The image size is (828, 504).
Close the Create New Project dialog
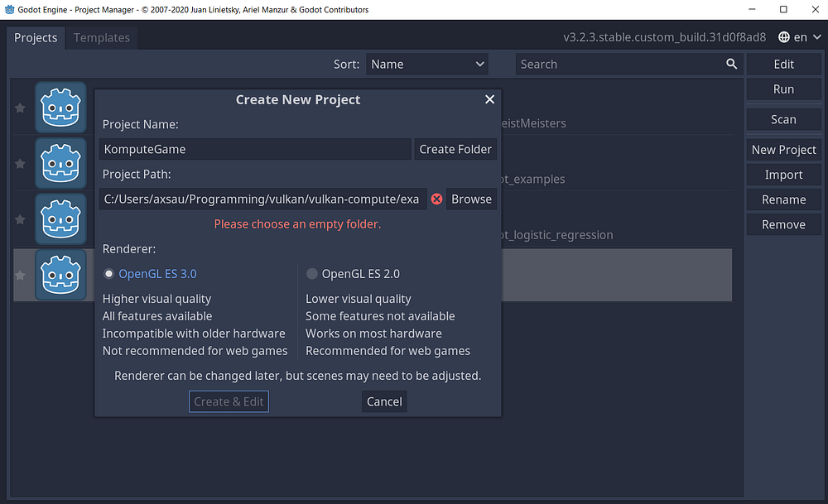[x=489, y=99]
